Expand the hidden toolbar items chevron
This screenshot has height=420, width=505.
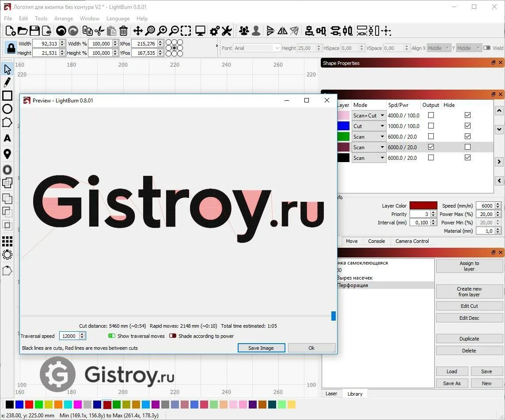pyautogui.click(x=217, y=45)
